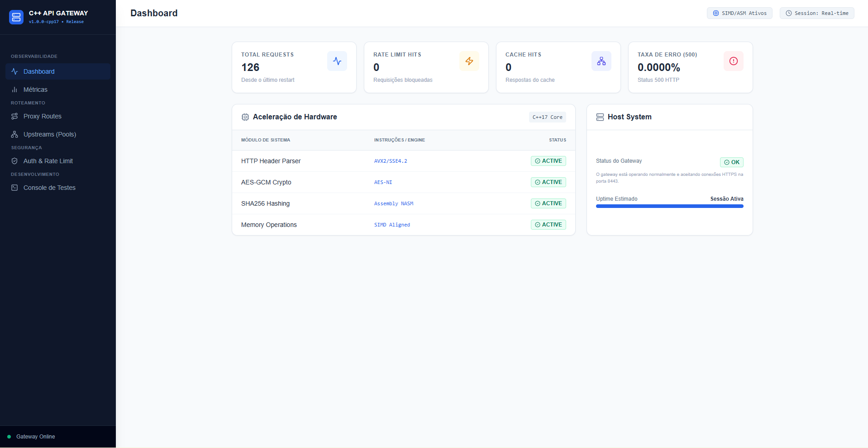Screen dimensions: 868x448
Task: Click the Proxy Routes icon
Action: pos(14,116)
